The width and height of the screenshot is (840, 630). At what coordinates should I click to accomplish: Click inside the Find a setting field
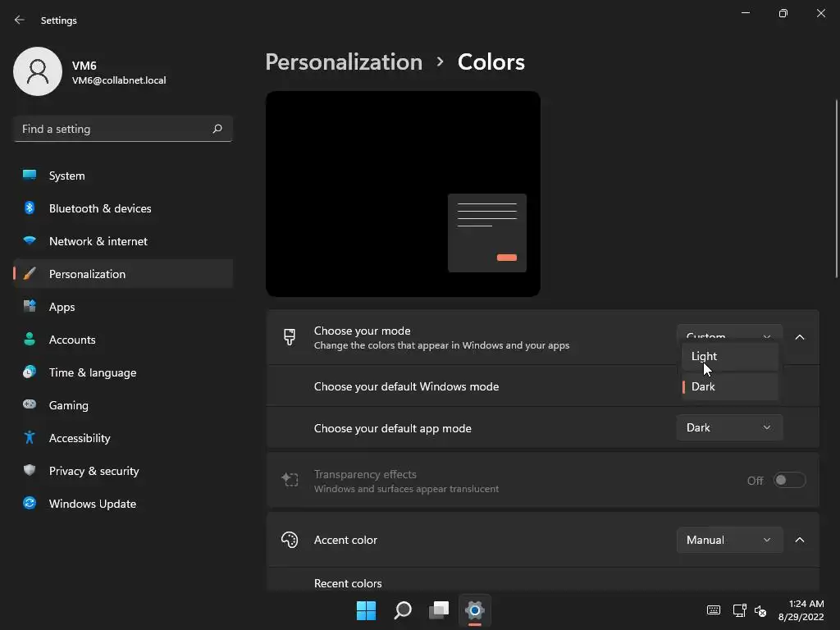(x=123, y=129)
